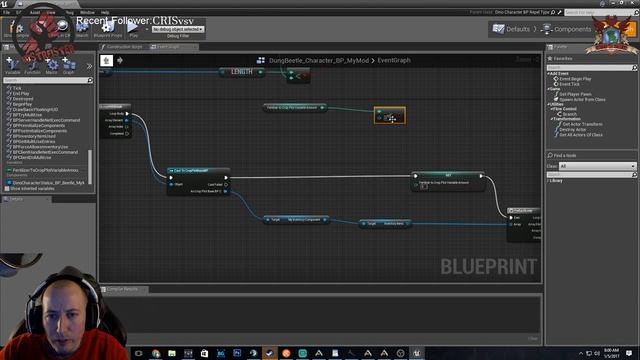This screenshot has height=360, width=640.
Task: Click My Blueprint search field
Action: click(46, 80)
